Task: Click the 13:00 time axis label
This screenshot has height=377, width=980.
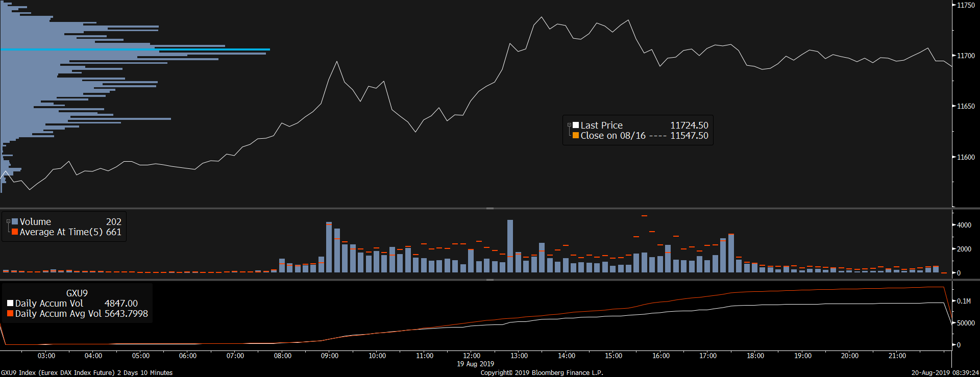Action: click(x=519, y=356)
